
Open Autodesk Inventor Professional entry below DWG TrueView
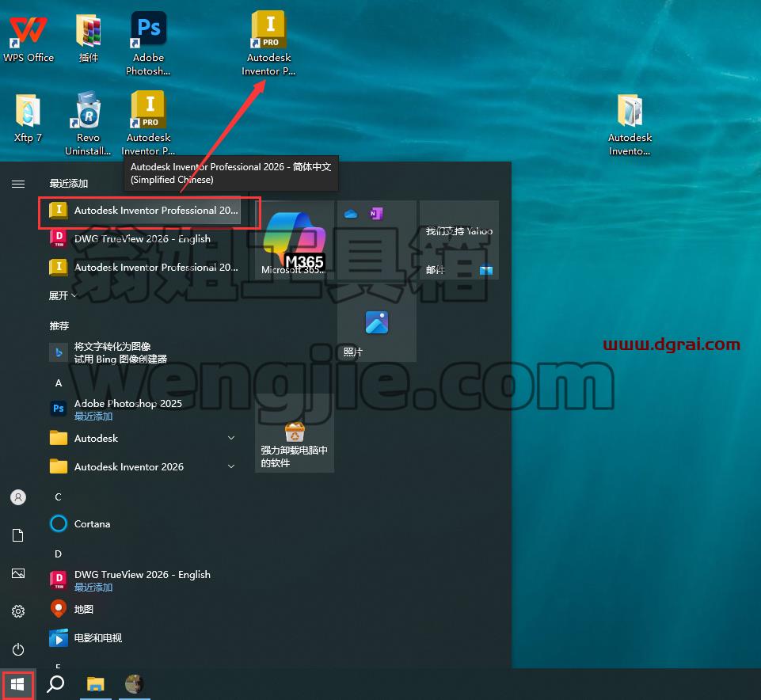point(144,267)
